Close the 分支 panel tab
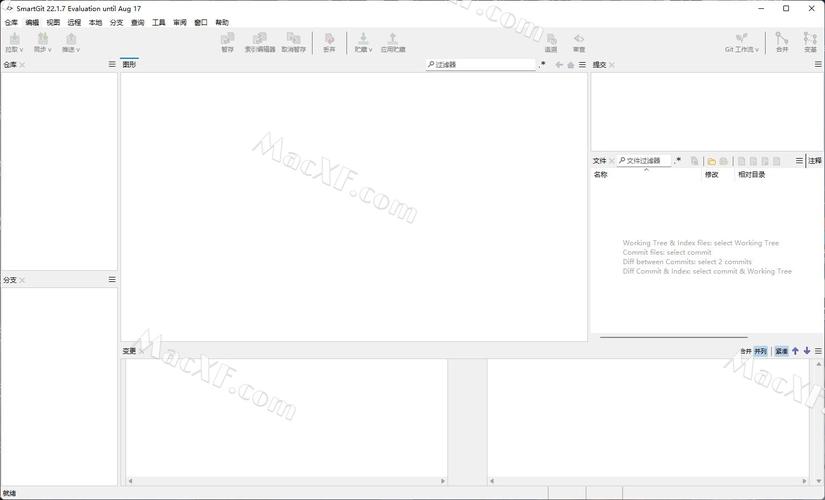The height and width of the screenshot is (500, 825). tap(22, 280)
